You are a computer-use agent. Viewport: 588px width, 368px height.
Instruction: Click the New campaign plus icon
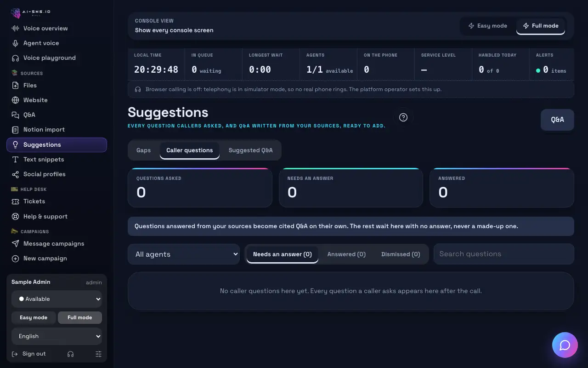tap(15, 259)
